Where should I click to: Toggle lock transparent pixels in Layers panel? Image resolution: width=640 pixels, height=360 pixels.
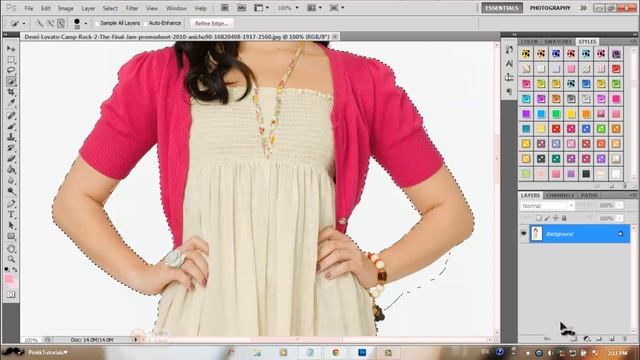pos(539,218)
